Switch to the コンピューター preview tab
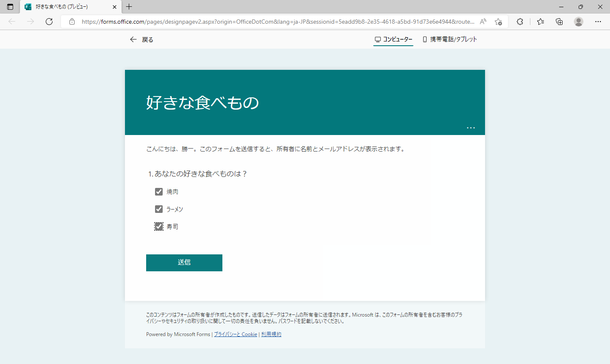The image size is (610, 364). tap(393, 39)
